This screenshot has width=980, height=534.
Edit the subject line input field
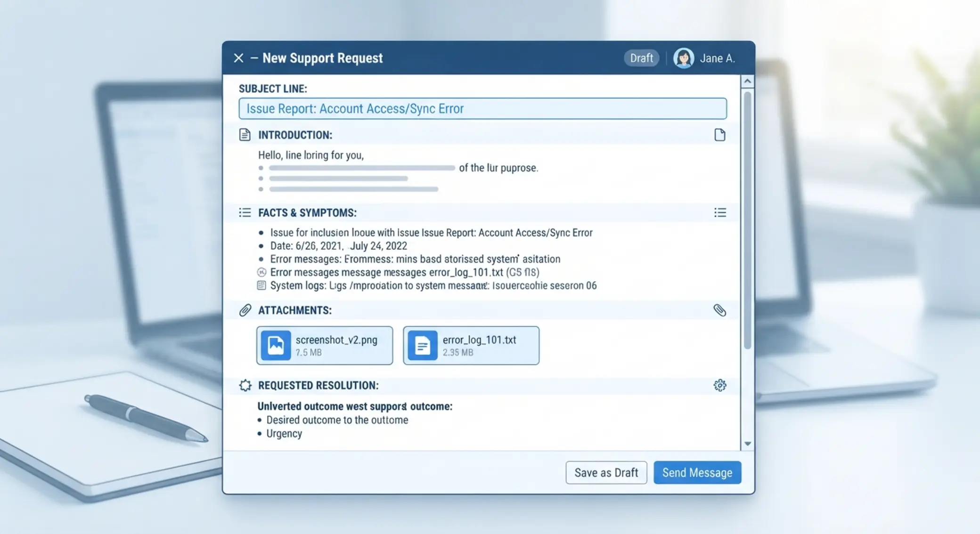click(x=482, y=108)
